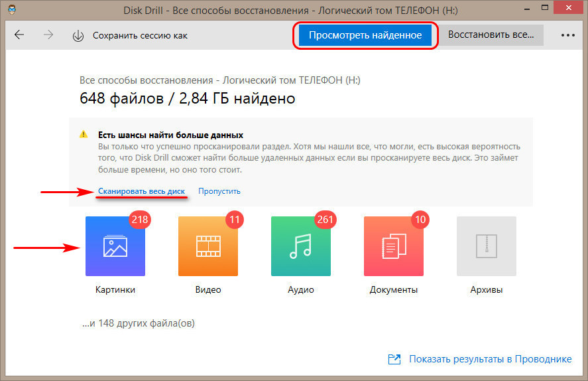Click the yellow warning triangle icon
Screen dimensions: 588x381
84,134
